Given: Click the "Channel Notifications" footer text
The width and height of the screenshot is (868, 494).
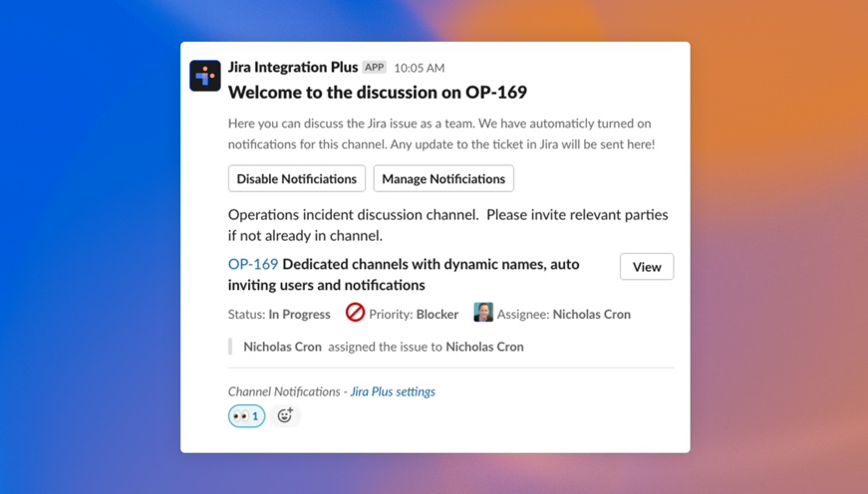Looking at the screenshot, I should [x=284, y=391].
